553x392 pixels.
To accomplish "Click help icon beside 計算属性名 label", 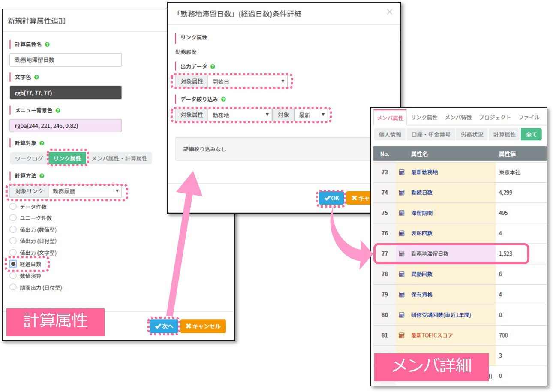I will [x=47, y=45].
